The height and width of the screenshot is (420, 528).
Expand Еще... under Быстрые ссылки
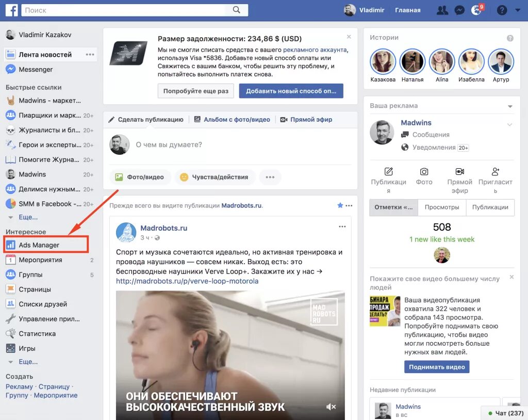[28, 217]
